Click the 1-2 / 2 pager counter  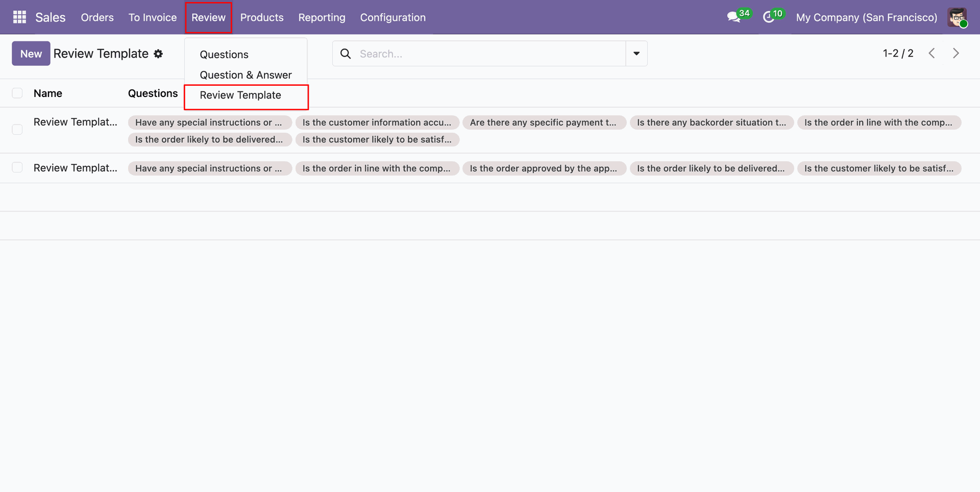click(898, 53)
